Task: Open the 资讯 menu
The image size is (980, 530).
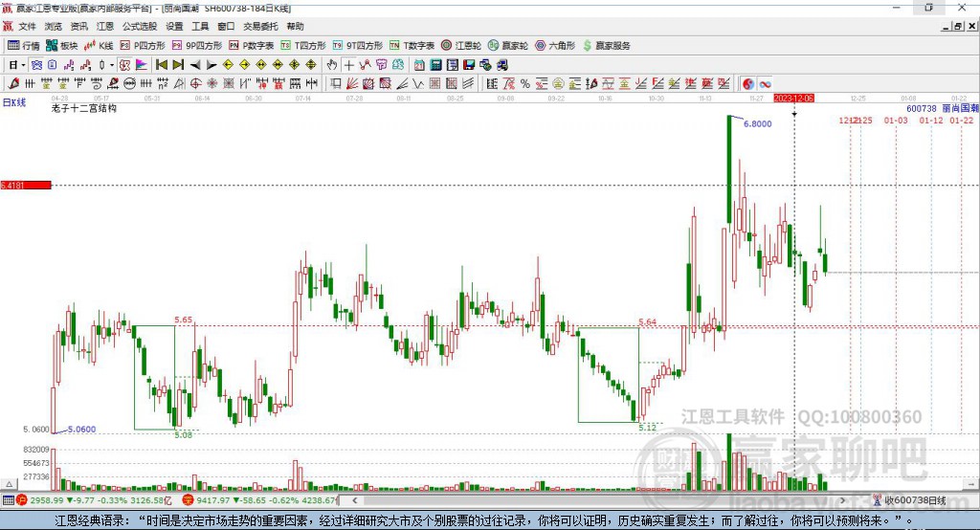Action: click(78, 26)
